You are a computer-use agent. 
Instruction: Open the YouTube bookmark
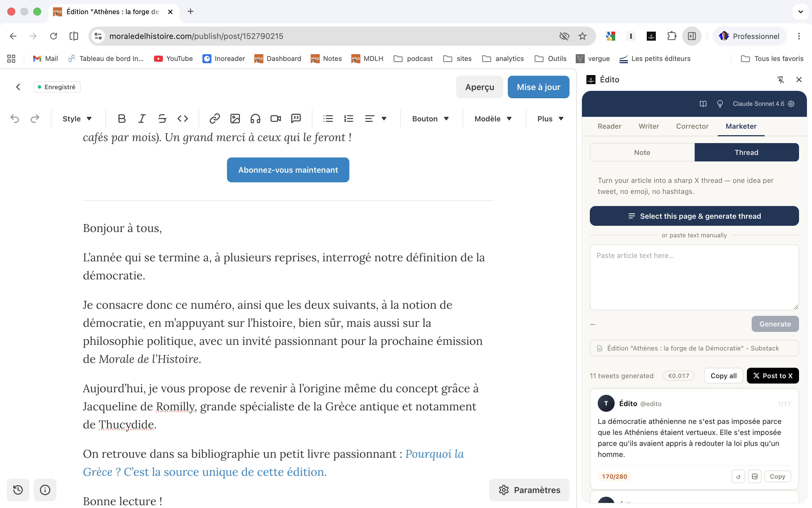pos(173,58)
